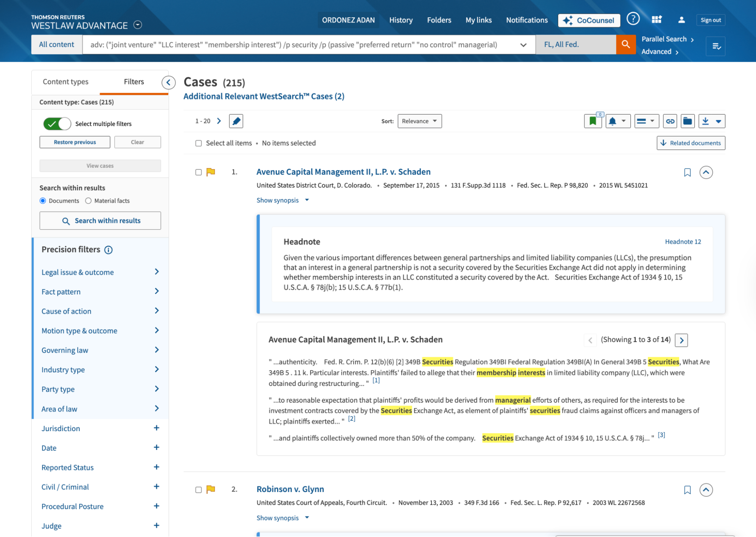The width and height of the screenshot is (756, 537).
Task: Switch to the Content types tab
Action: (65, 82)
